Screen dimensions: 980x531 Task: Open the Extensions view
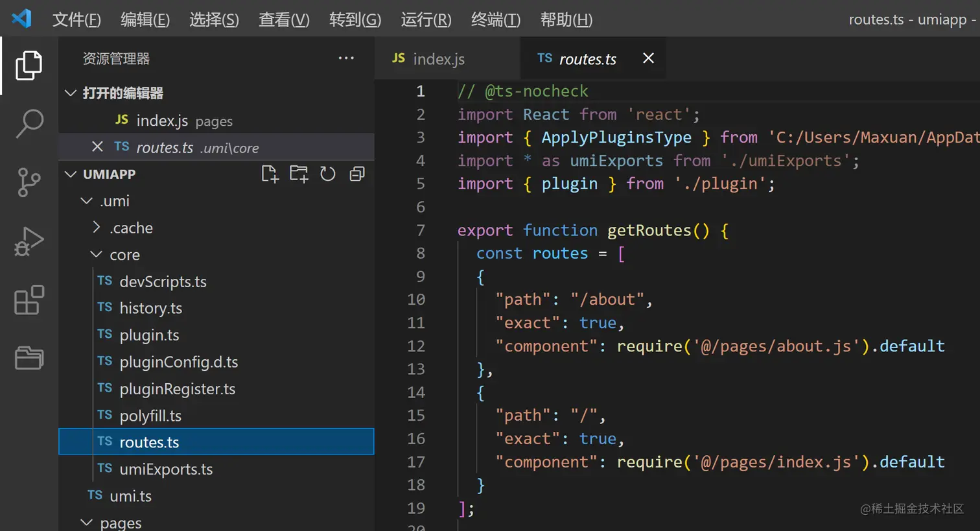point(29,300)
